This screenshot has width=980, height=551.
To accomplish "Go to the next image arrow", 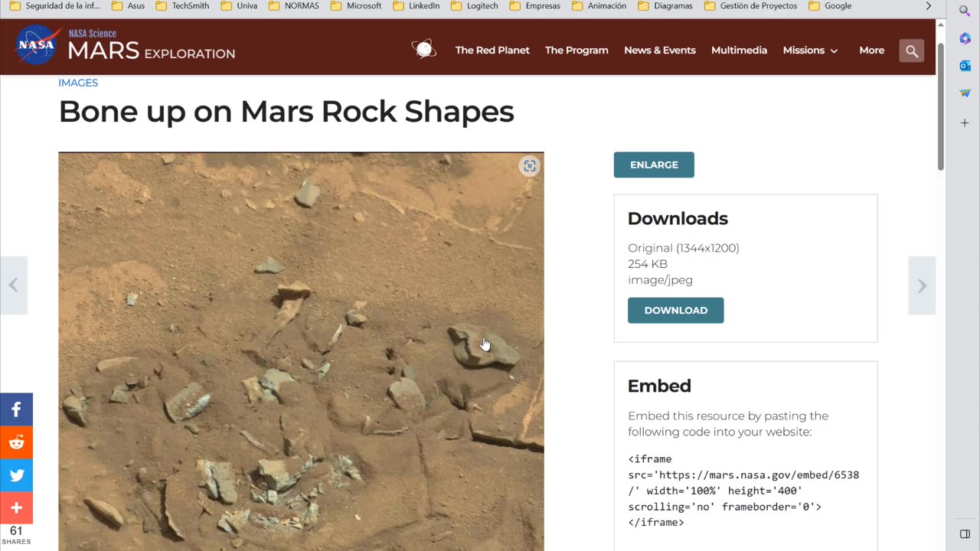I will pyautogui.click(x=922, y=285).
